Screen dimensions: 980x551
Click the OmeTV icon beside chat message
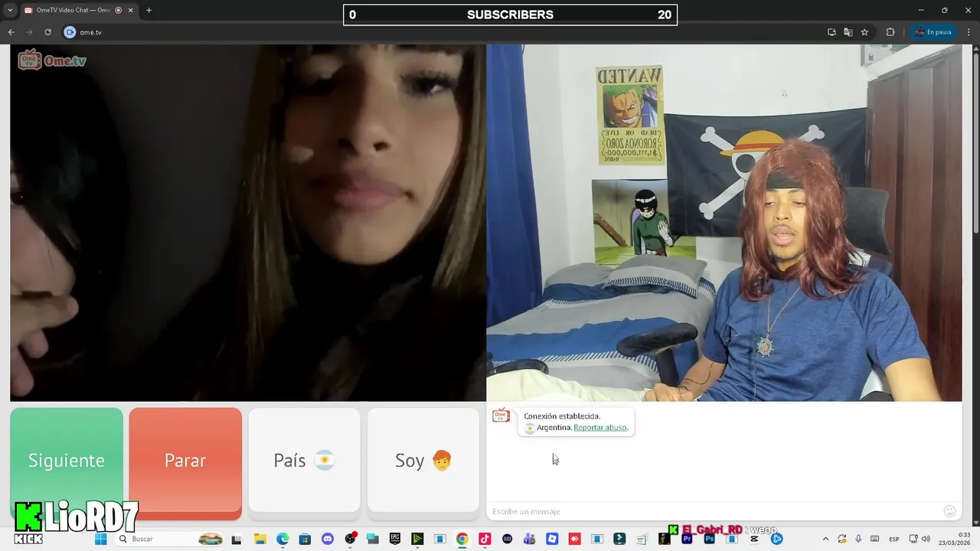coord(501,416)
